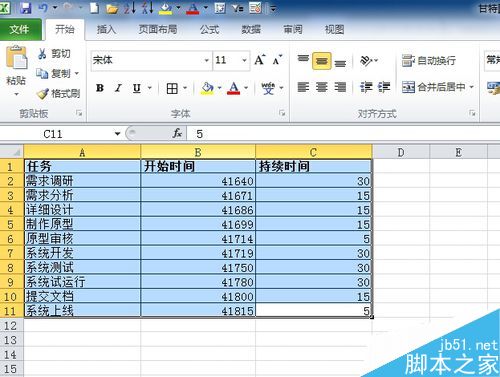Click 合并后居中 merge and center button
This screenshot has height=377, width=500.
point(433,87)
